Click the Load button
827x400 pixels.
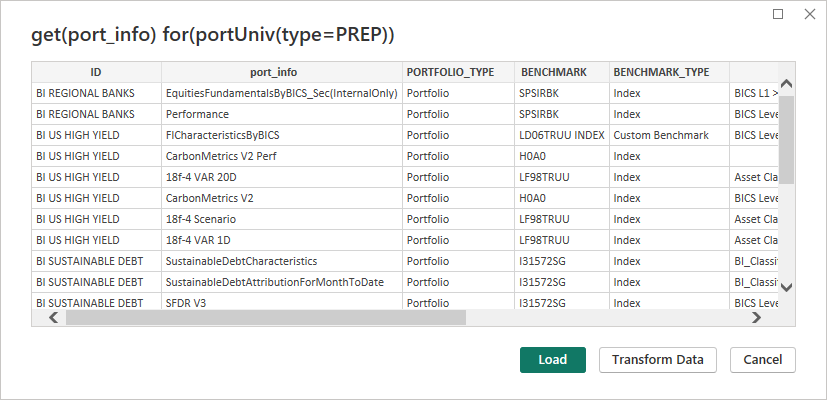click(x=553, y=360)
